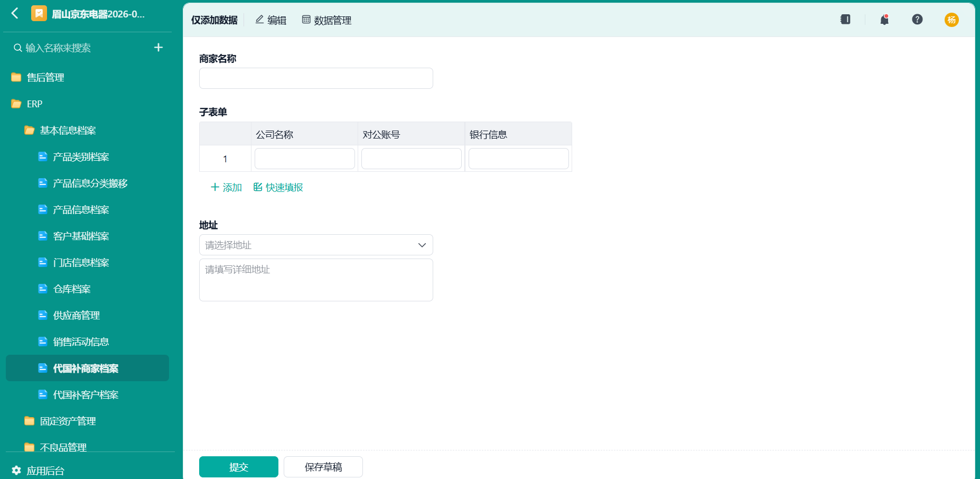This screenshot has height=479, width=980.
Task: Open 代国补客户档案 form
Action: tap(86, 394)
